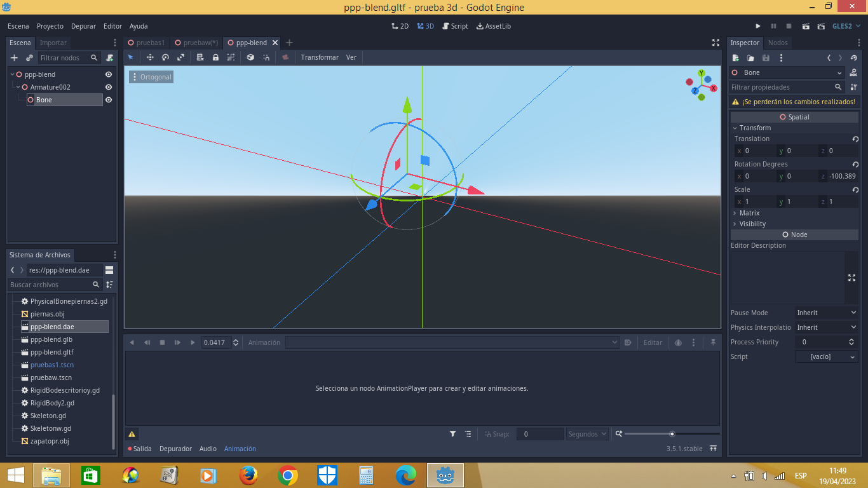Toggle distraction-free mode icon near scene tabs

point(715,43)
